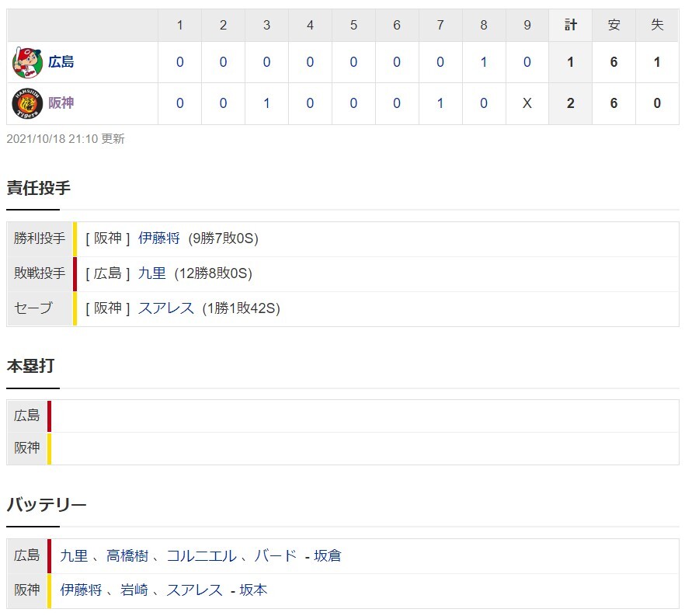Open save pitcher スアレス profile link
The height and width of the screenshot is (616, 685).
tap(166, 308)
